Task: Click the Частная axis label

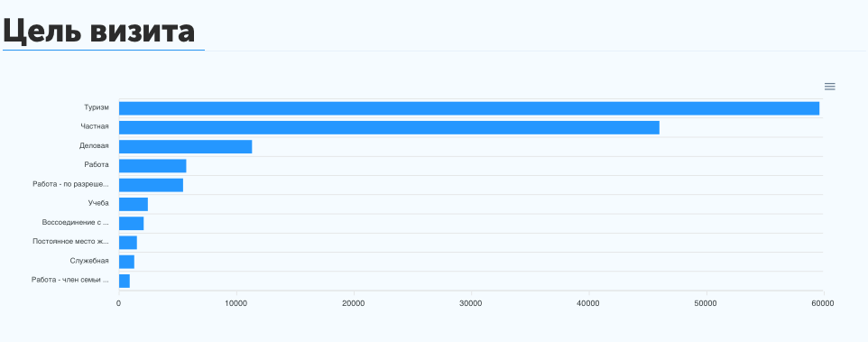Action: (x=94, y=126)
